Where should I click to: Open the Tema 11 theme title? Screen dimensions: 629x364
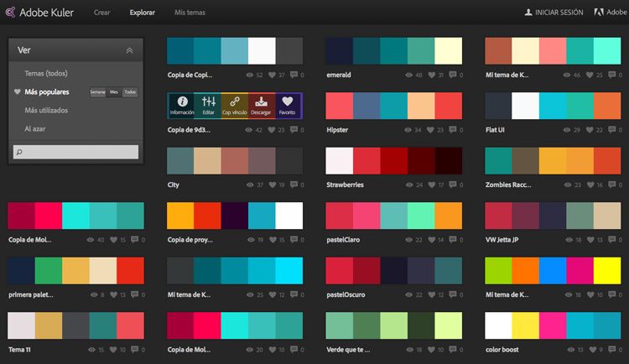pyautogui.click(x=19, y=350)
